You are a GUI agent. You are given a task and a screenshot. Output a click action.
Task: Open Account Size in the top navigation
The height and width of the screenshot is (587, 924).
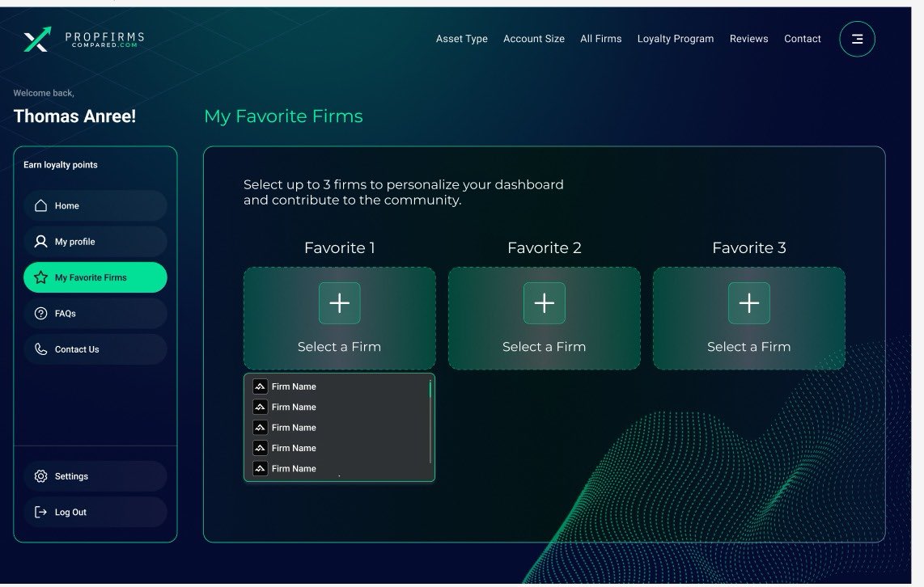click(534, 39)
